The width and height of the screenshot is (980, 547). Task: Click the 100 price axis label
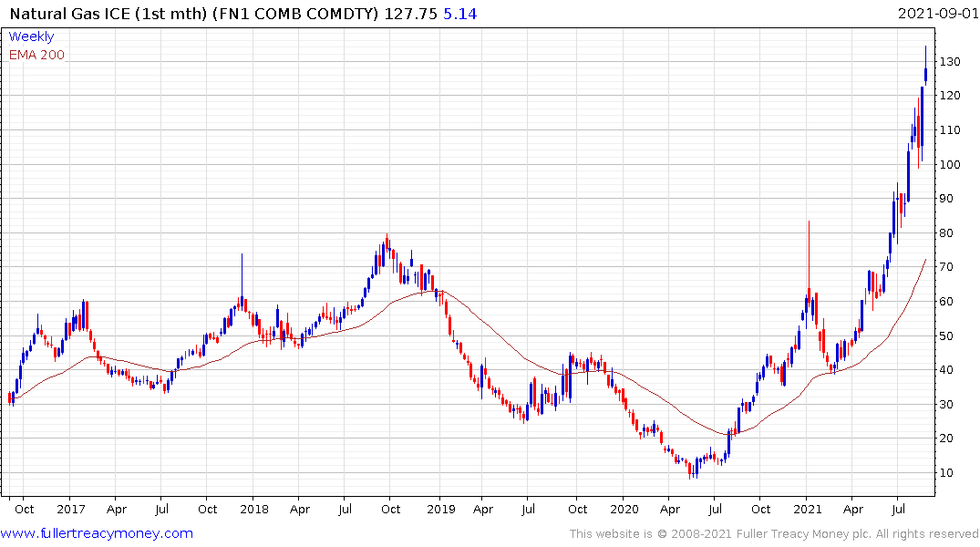click(x=950, y=164)
